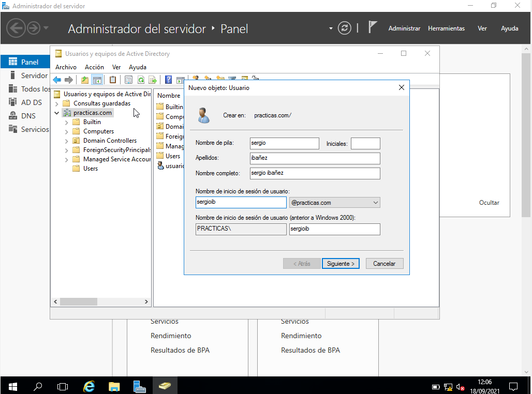This screenshot has height=394, width=532.
Task: Click the tree pane horizontal scrollbar
Action: pos(101,301)
